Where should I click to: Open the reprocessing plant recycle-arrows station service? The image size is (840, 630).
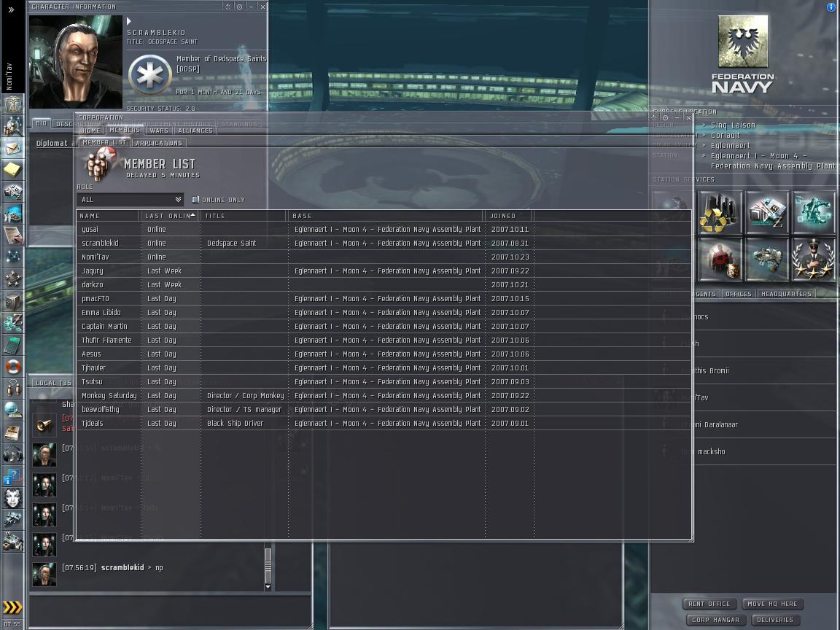(720, 212)
